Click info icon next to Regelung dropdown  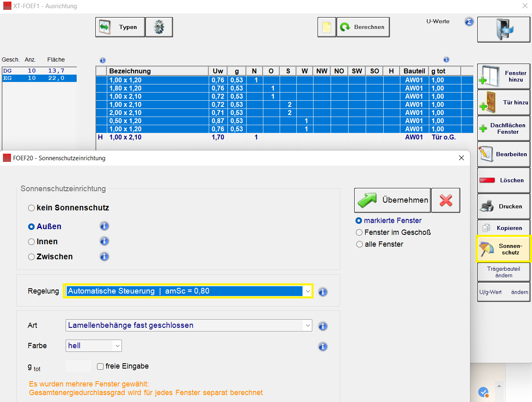[x=323, y=292]
